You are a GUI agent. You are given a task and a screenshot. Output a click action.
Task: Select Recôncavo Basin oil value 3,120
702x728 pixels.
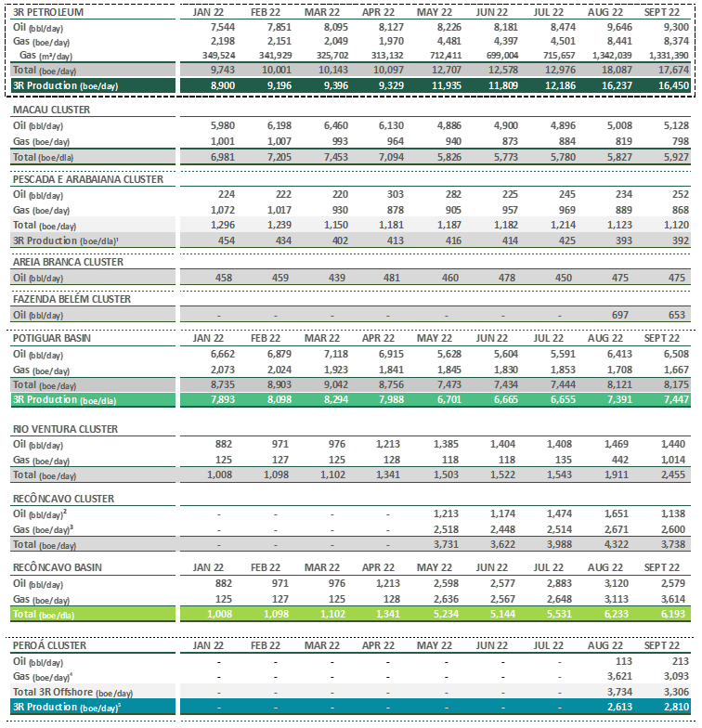click(617, 583)
